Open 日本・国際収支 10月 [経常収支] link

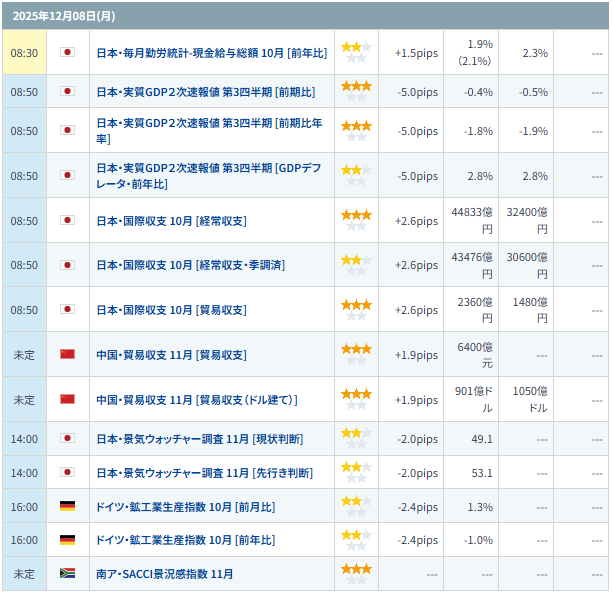171,221
